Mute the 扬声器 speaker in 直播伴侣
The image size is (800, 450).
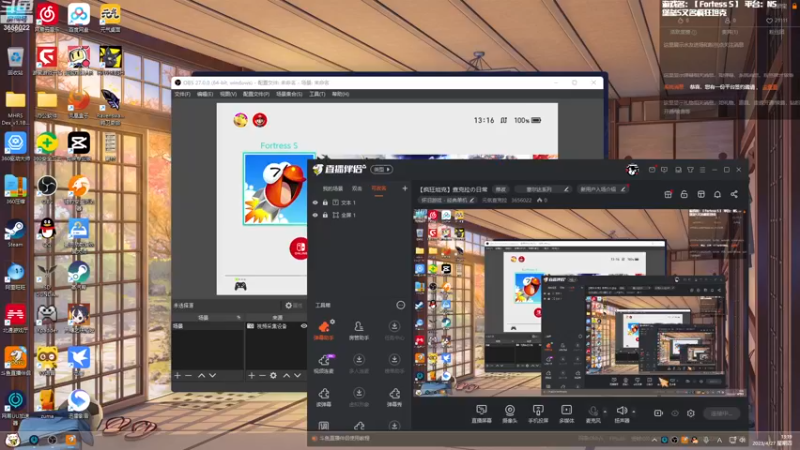point(621,414)
